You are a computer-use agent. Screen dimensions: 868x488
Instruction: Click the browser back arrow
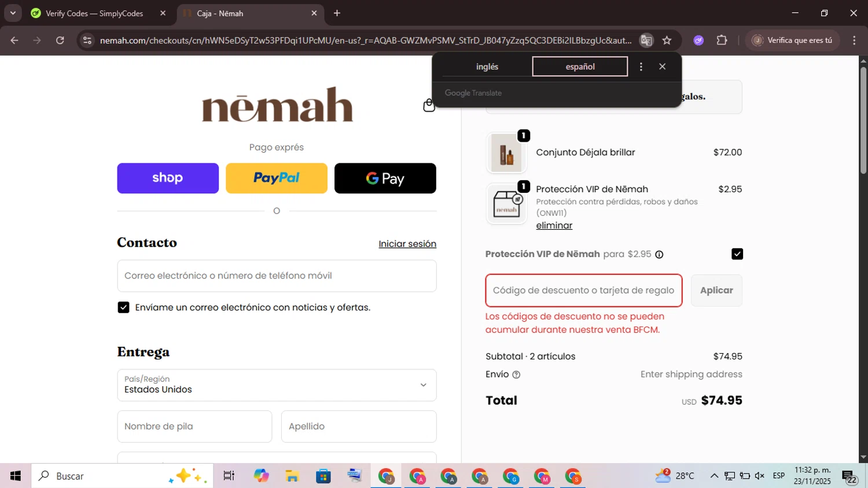[14, 41]
